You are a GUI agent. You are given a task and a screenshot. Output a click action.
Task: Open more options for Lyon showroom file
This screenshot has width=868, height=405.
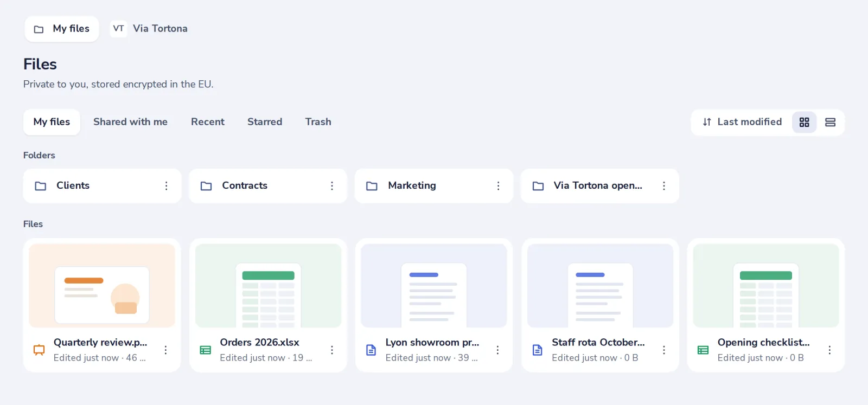497,350
